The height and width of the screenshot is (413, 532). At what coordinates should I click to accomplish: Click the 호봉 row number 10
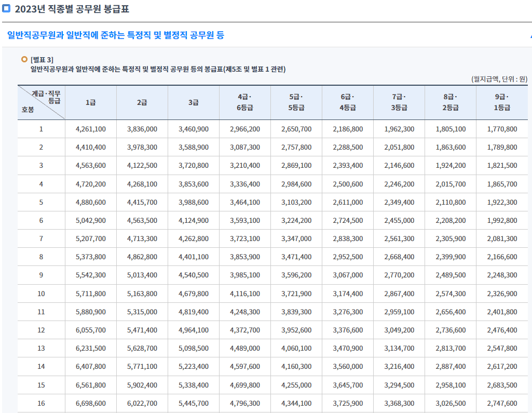(x=41, y=294)
